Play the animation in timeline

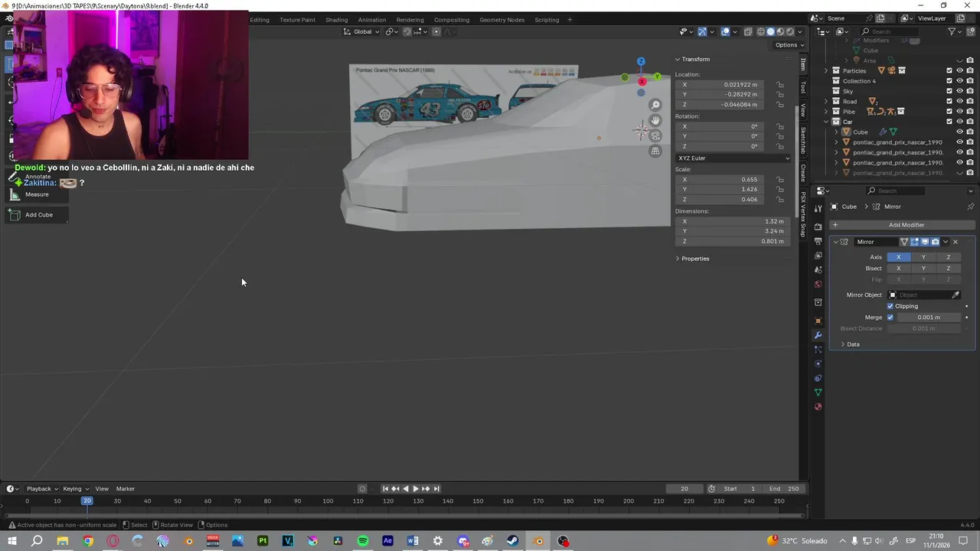point(416,489)
